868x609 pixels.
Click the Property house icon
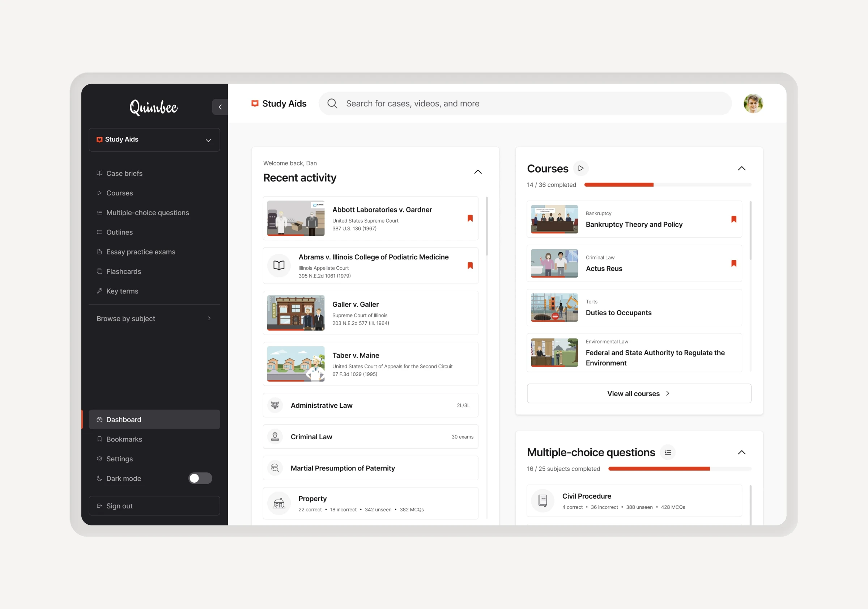278,503
